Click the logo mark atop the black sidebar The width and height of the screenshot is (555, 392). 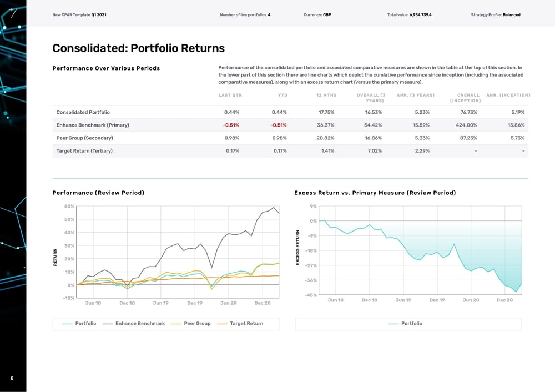pos(13,12)
